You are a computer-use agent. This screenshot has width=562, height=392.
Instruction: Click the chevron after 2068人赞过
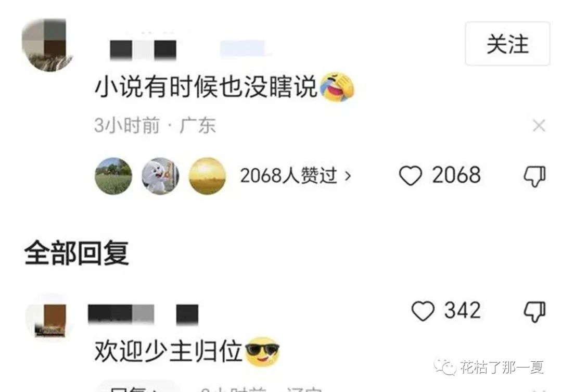pos(347,176)
